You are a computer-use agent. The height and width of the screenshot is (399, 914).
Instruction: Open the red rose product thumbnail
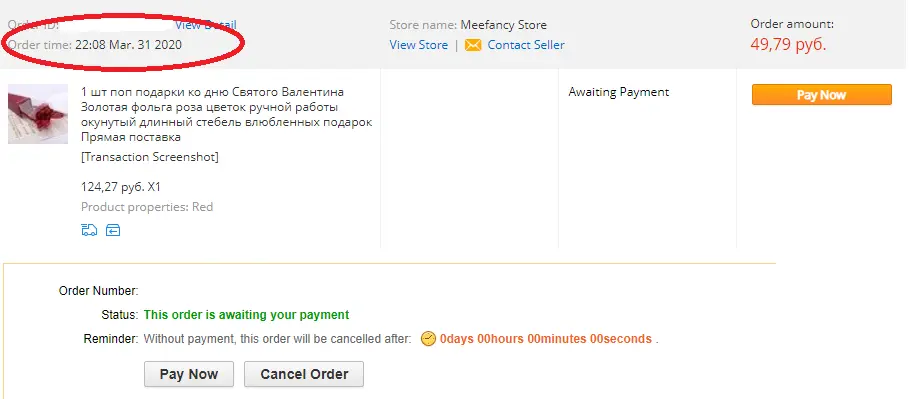coord(38,114)
